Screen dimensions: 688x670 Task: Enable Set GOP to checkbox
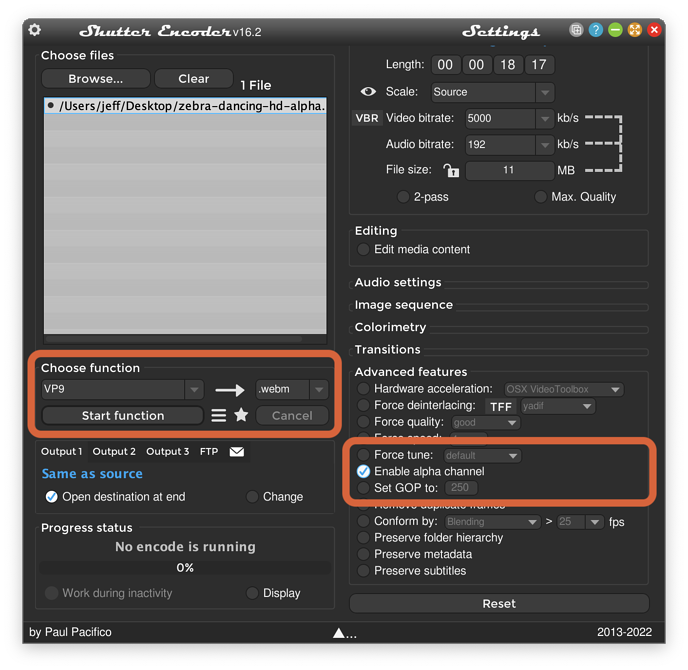point(363,488)
